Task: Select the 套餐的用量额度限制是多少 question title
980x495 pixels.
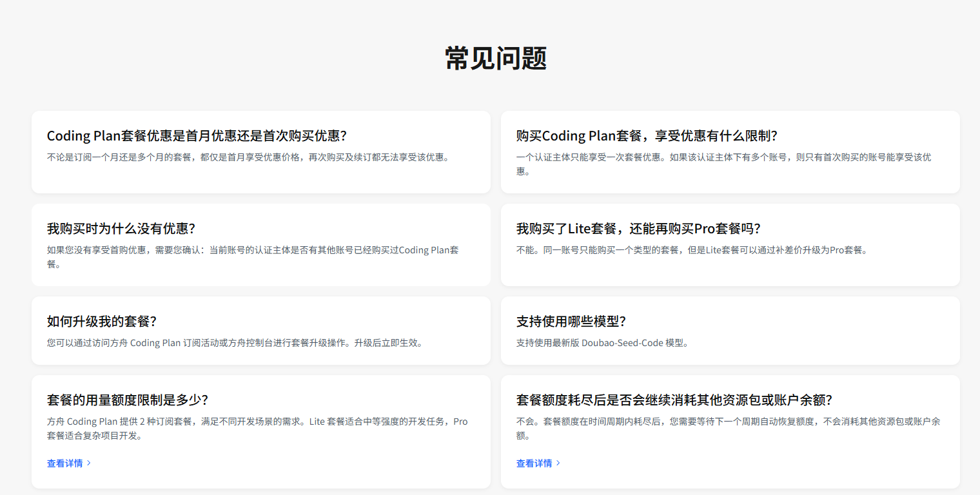Action: (x=128, y=400)
